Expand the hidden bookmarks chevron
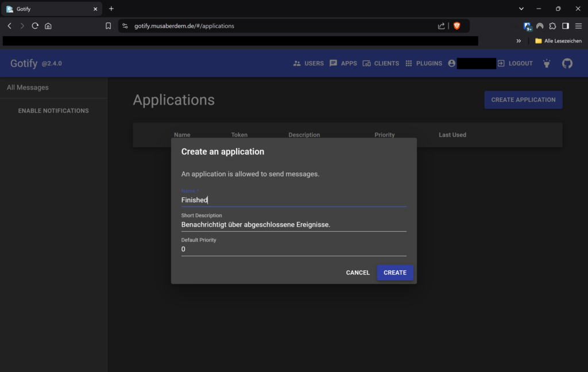The height and width of the screenshot is (372, 588). 519,41
